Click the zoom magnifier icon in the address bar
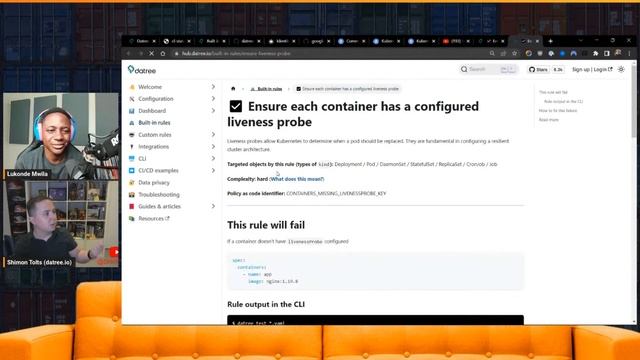 coord(492,53)
